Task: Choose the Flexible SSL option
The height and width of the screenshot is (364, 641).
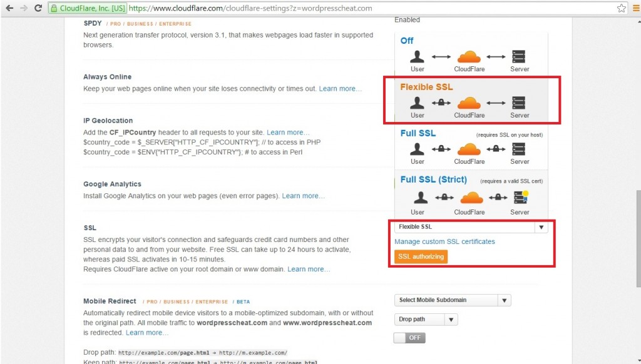Action: tap(471, 101)
